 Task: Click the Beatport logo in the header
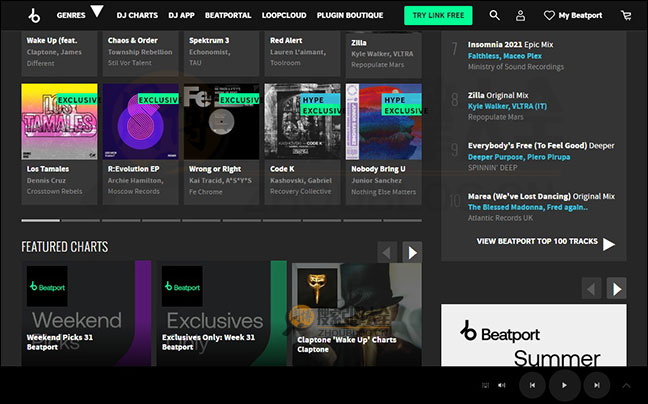tap(34, 16)
